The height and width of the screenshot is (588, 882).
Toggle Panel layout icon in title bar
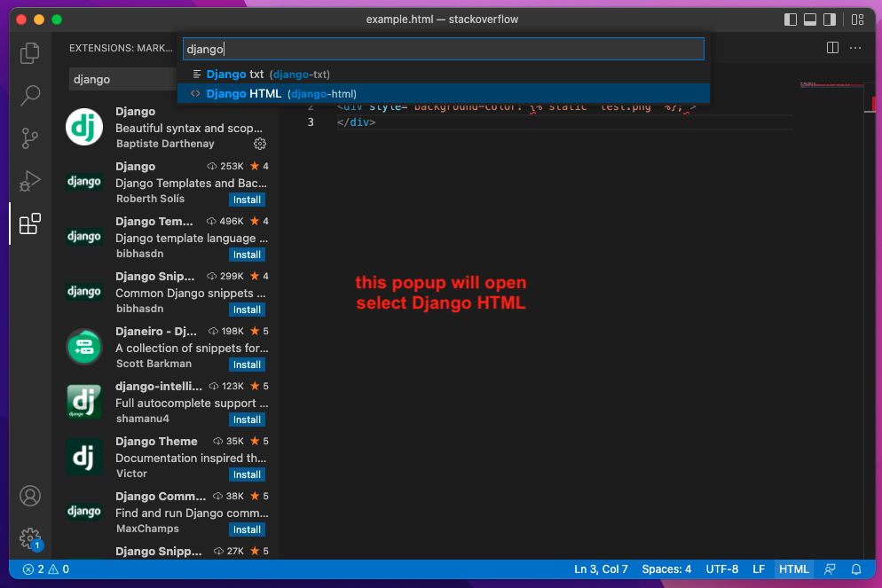point(810,20)
